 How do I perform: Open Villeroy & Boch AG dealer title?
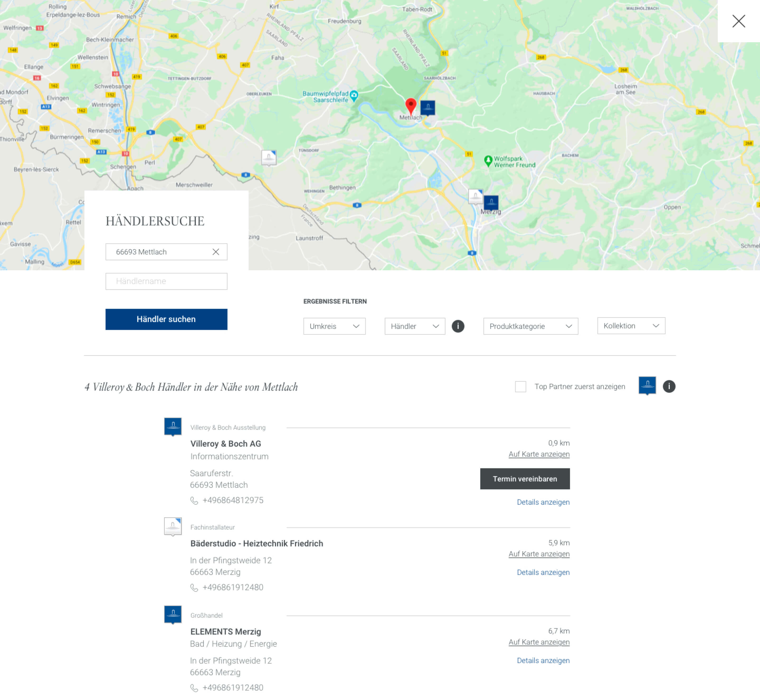pyautogui.click(x=226, y=443)
